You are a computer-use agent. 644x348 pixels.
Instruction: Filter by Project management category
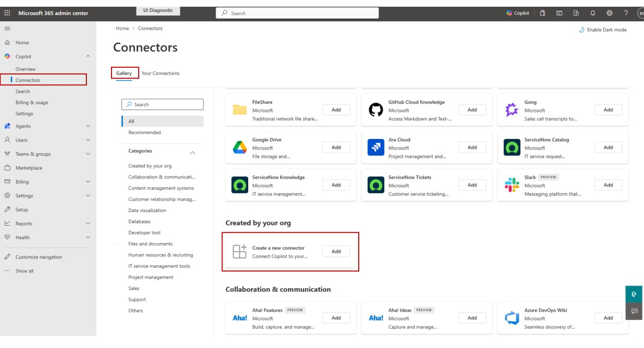point(151,277)
